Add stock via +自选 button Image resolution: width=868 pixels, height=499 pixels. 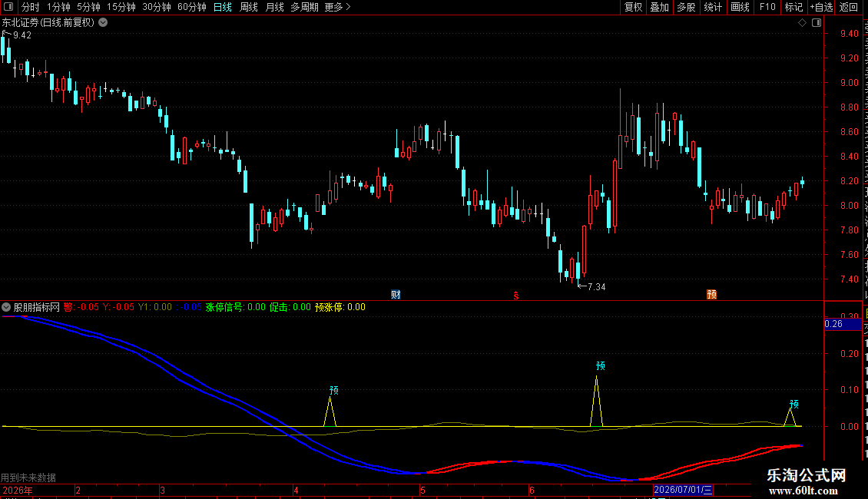coord(821,7)
